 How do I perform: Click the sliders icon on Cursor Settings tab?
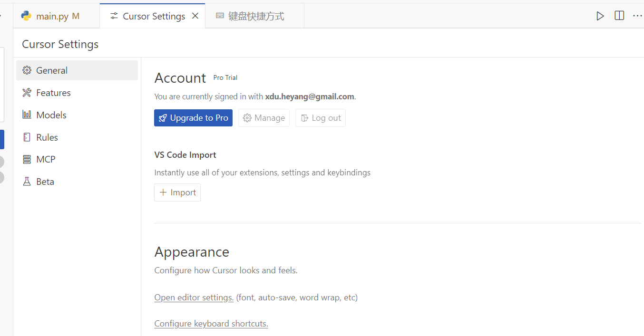coord(114,16)
